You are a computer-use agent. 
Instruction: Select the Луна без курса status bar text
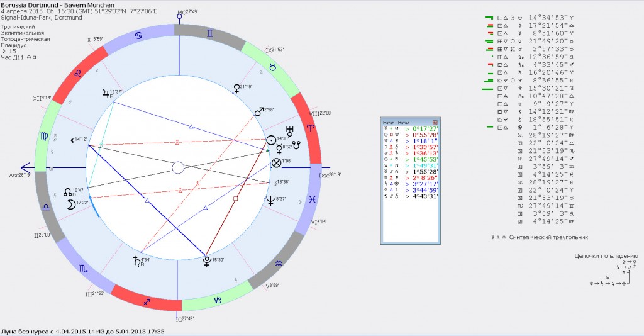pos(82,331)
